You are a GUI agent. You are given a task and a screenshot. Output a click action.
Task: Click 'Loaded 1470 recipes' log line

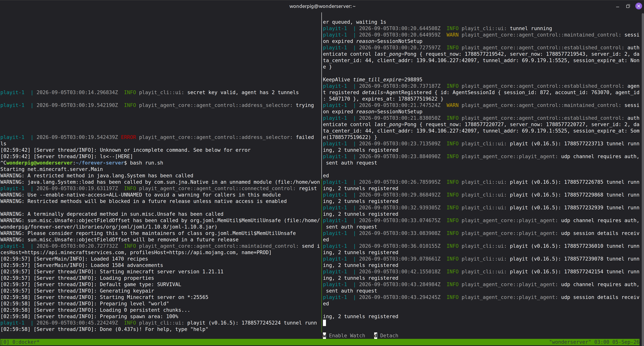pyautogui.click(x=74, y=259)
